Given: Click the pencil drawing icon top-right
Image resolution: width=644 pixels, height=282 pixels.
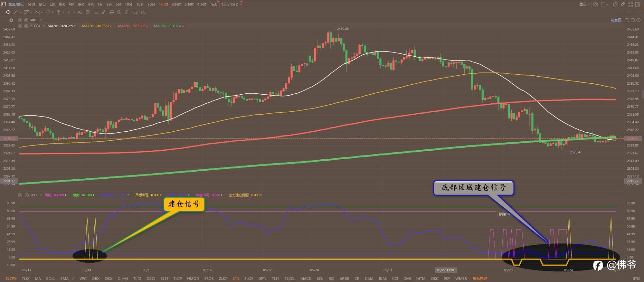Looking at the screenshot, I should (623, 4).
